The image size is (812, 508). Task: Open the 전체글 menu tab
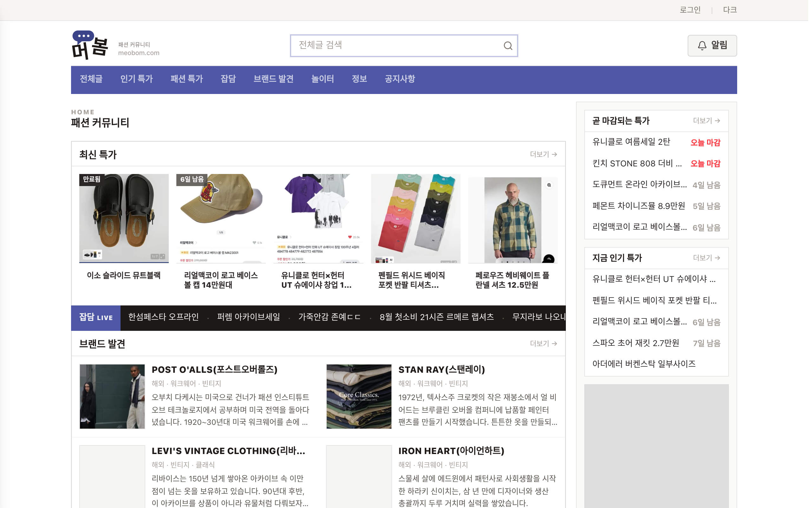tap(91, 79)
